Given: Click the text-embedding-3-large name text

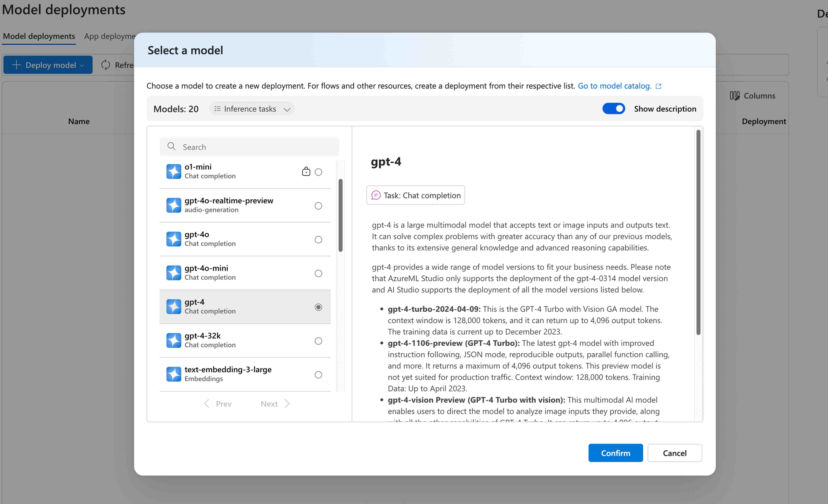Looking at the screenshot, I should pyautogui.click(x=228, y=369).
